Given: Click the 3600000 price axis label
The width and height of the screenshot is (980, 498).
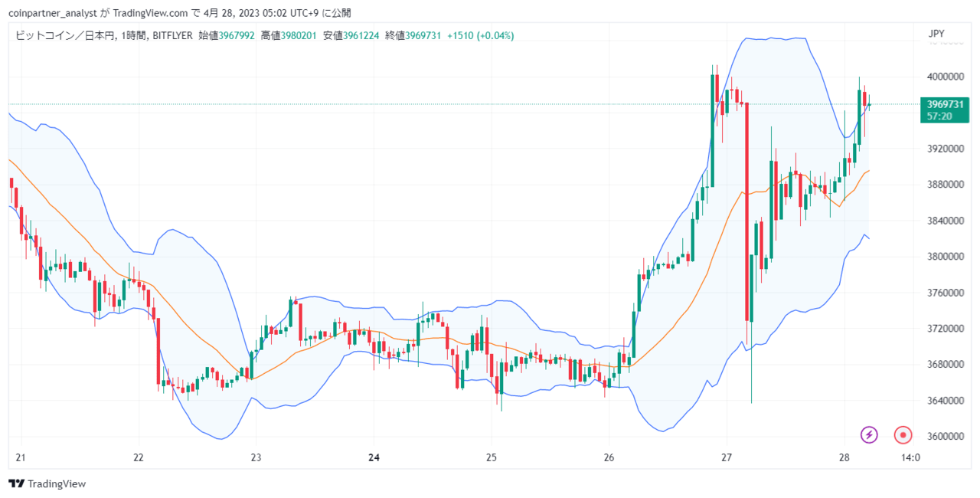Looking at the screenshot, I should [945, 437].
